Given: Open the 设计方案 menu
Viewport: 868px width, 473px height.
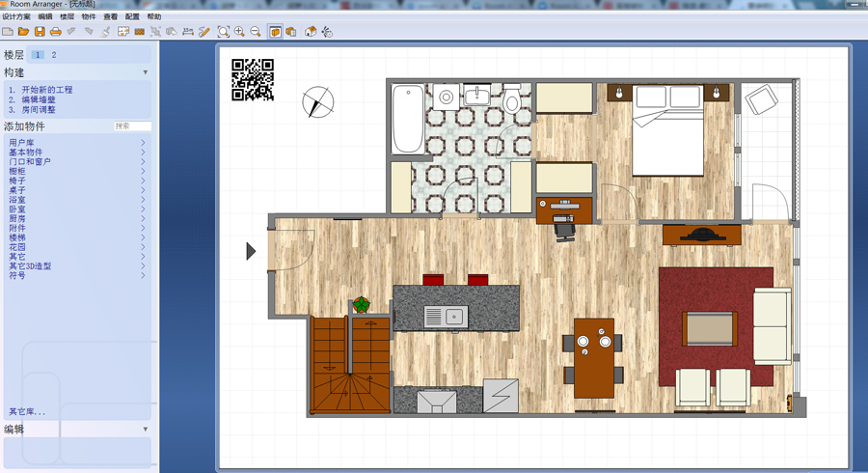Looking at the screenshot, I should pos(15,17).
